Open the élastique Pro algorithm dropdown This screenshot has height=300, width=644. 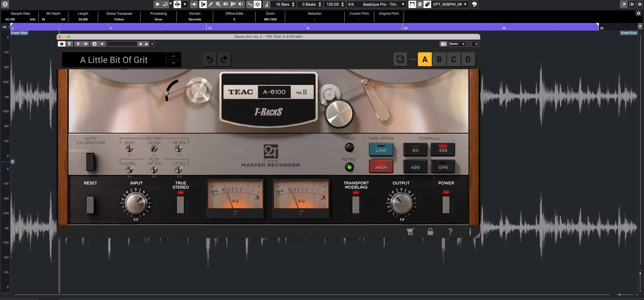384,4
